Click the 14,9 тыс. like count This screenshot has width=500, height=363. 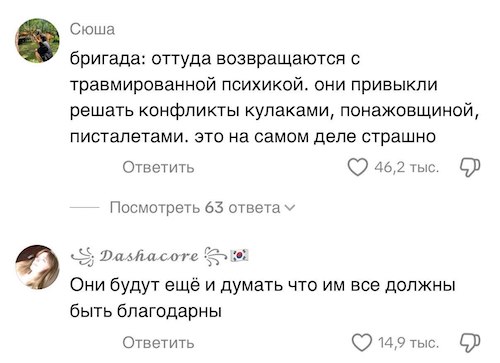[x=408, y=342]
